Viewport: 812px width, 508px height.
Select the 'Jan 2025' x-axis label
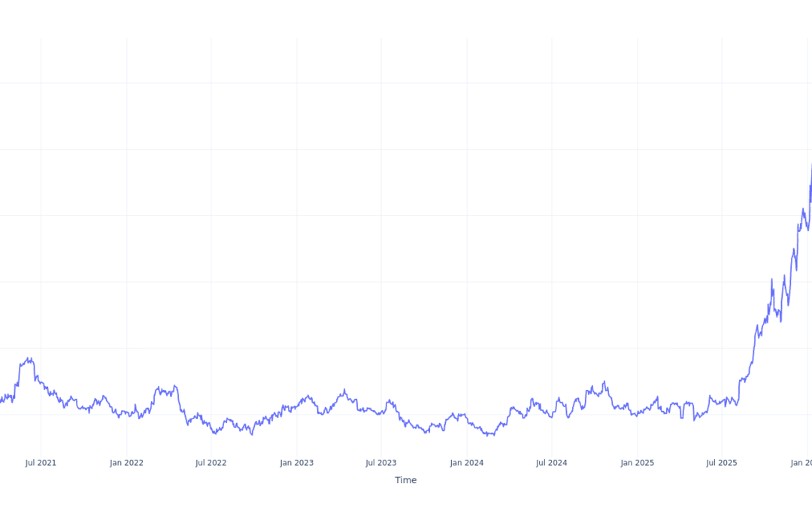(x=638, y=463)
